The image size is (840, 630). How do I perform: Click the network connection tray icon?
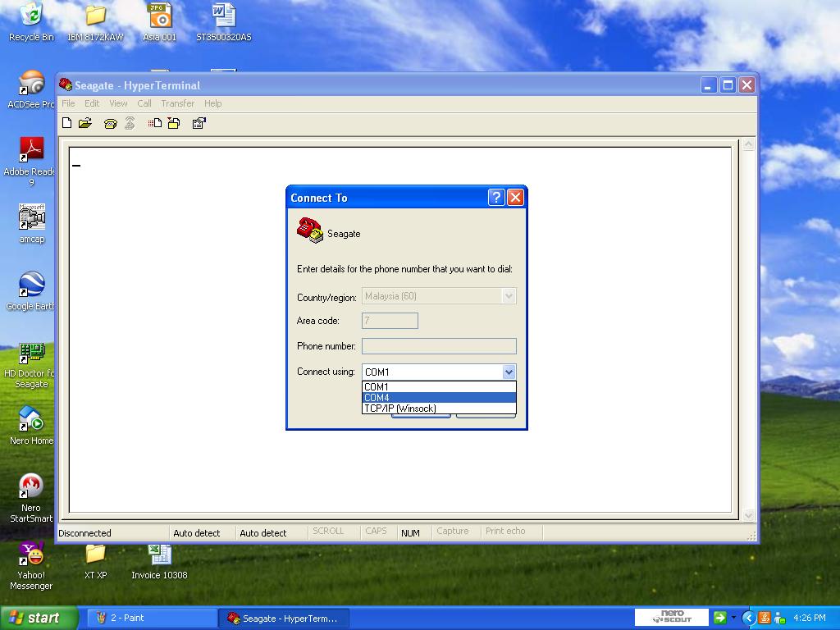coord(779,619)
